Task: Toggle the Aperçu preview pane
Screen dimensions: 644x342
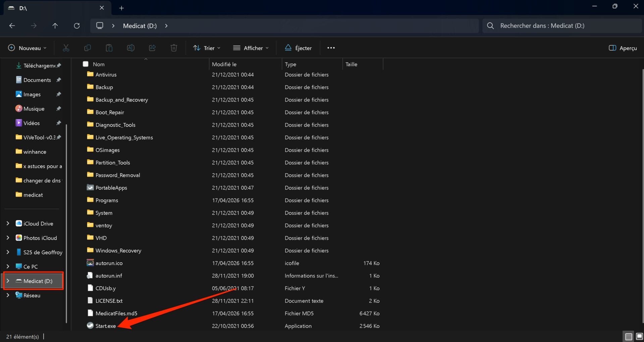Action: [623, 48]
